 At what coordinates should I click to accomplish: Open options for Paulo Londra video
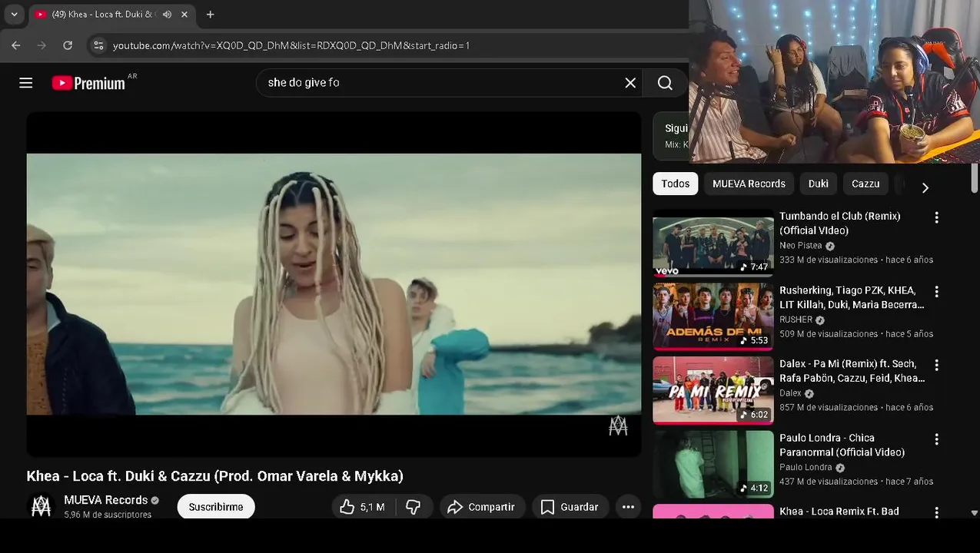(936, 439)
